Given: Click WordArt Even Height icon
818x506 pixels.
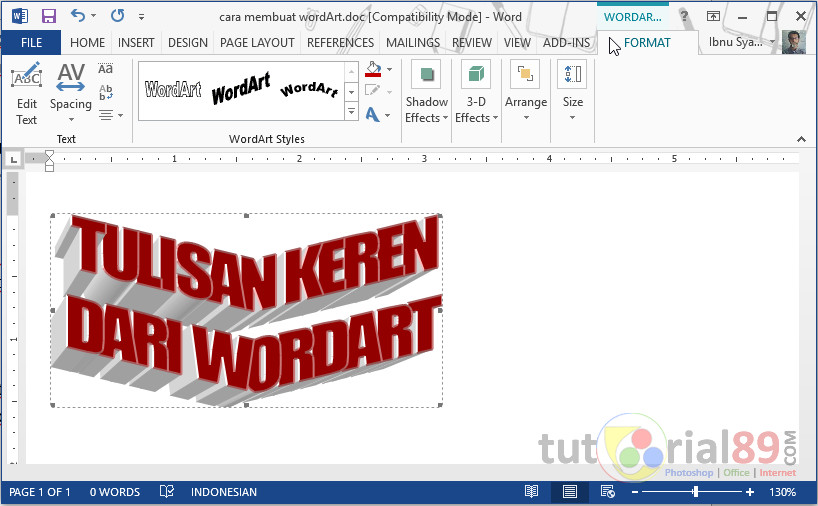Looking at the screenshot, I should coord(105,69).
